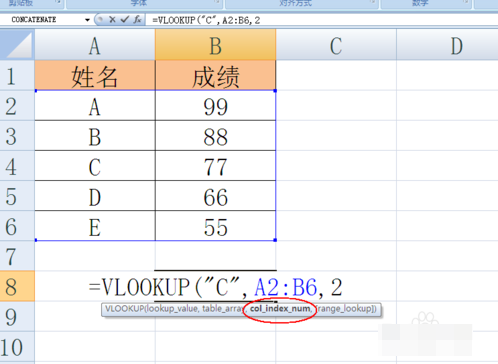Click the score cell showing 88

point(216,136)
